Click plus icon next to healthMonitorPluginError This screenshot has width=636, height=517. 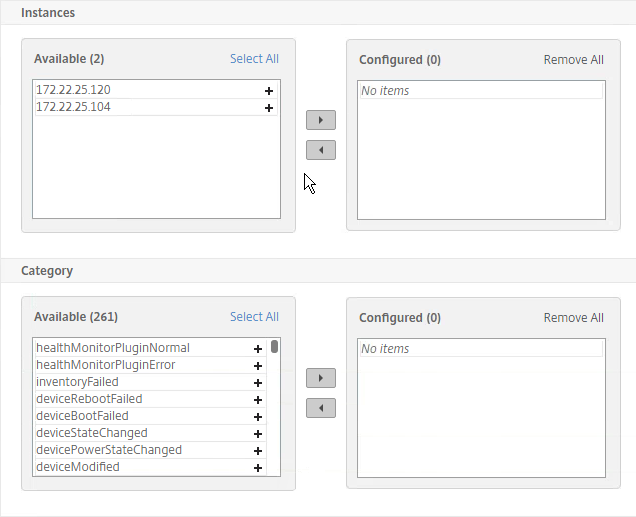click(x=258, y=366)
